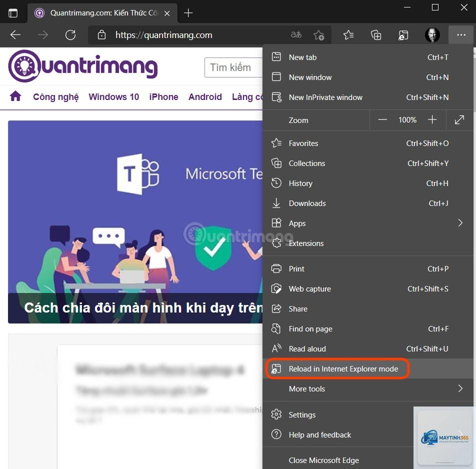Open vertical tabs panel icon
This screenshot has height=469, width=476.
tap(13, 13)
